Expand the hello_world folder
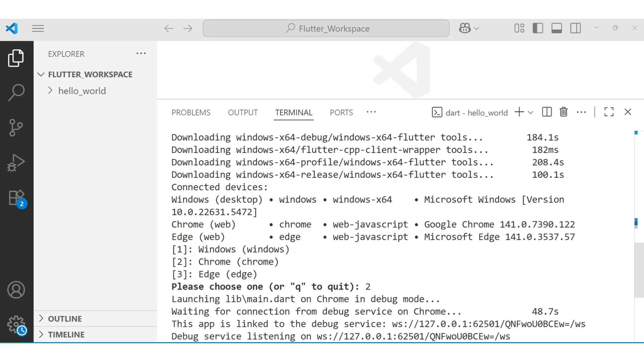The image size is (644, 362). (x=82, y=91)
